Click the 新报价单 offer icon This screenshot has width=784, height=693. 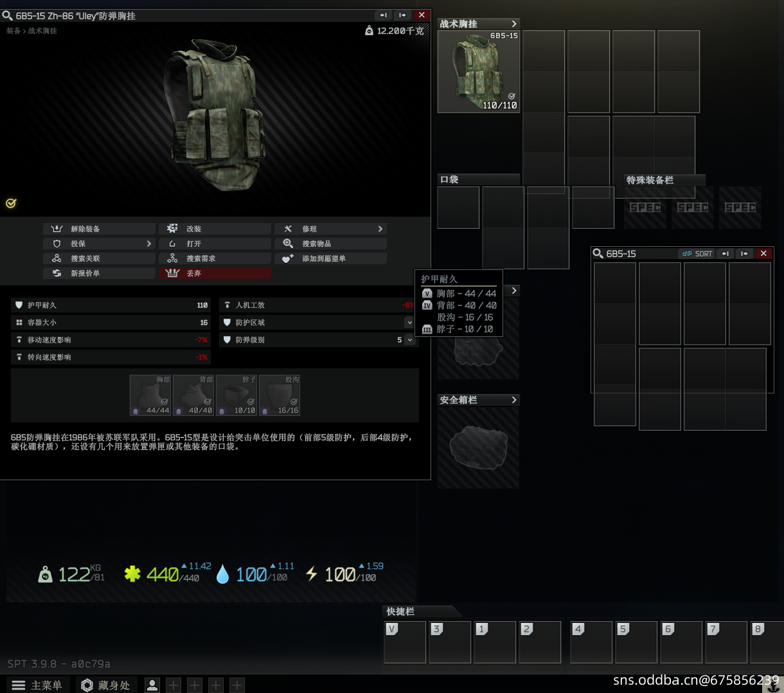[57, 273]
